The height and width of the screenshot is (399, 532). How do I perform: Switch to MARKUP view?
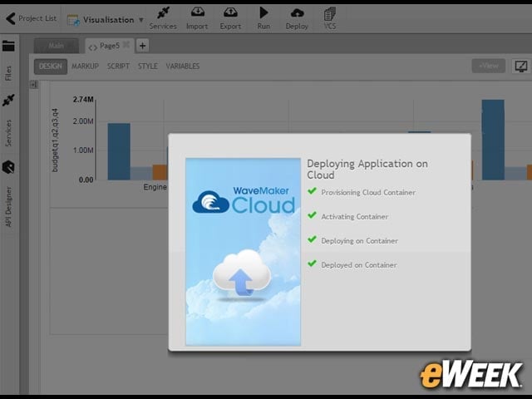[x=85, y=66]
